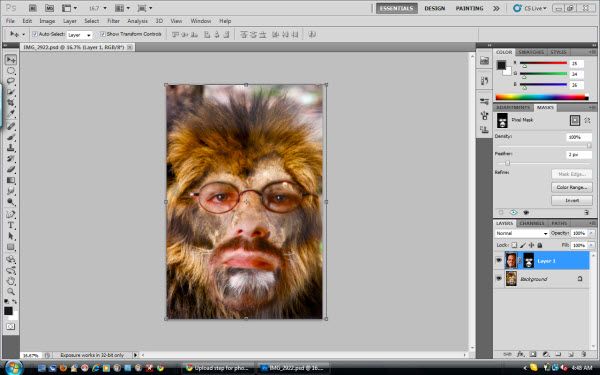Viewport: 600px width, 375px height.
Task: Switch to Painting workspace
Action: tap(470, 8)
